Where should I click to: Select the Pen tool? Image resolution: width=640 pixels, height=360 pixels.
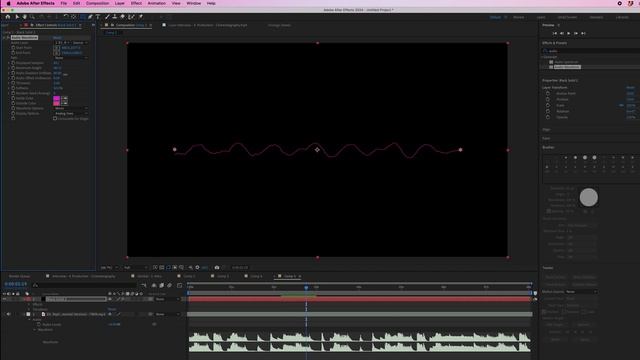coord(90,17)
